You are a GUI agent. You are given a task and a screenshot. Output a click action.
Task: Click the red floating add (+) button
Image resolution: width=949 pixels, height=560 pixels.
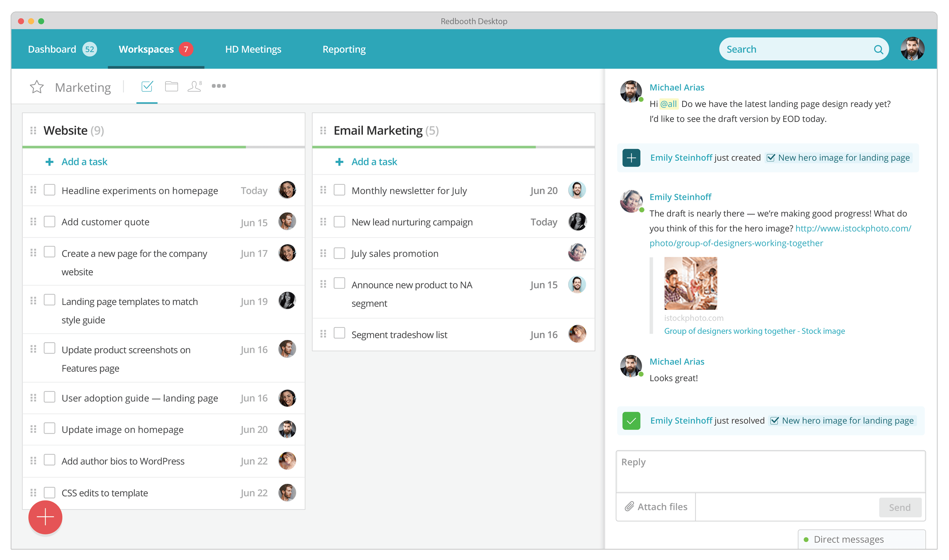45,521
